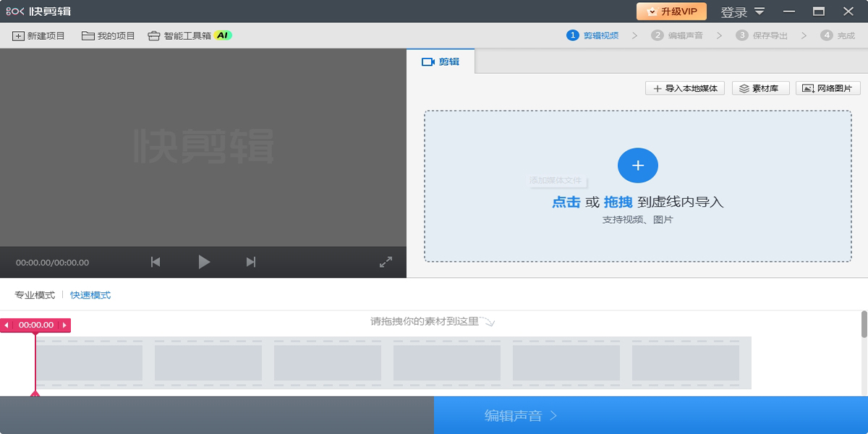Click 导入本地媒体 import local media button
The height and width of the screenshot is (434, 868).
tap(685, 88)
